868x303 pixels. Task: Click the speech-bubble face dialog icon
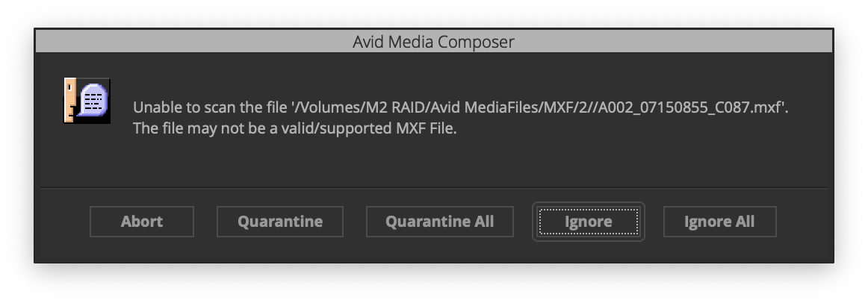[87, 100]
